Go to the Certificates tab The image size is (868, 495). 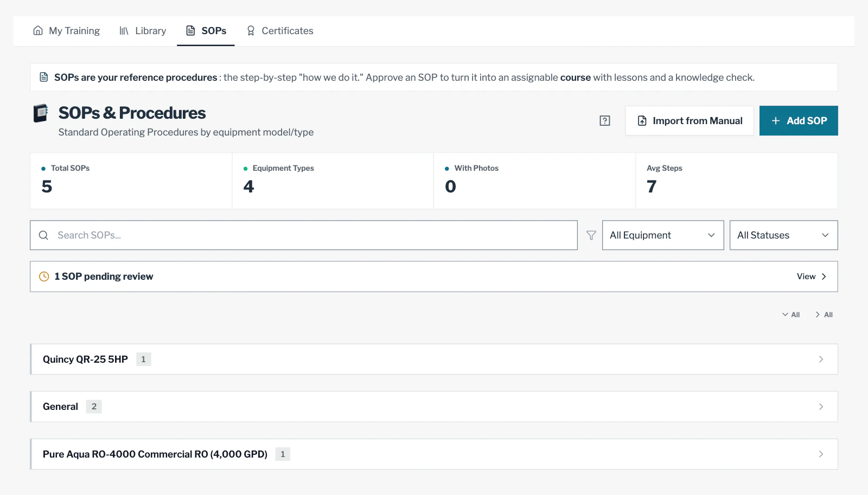[x=279, y=31]
